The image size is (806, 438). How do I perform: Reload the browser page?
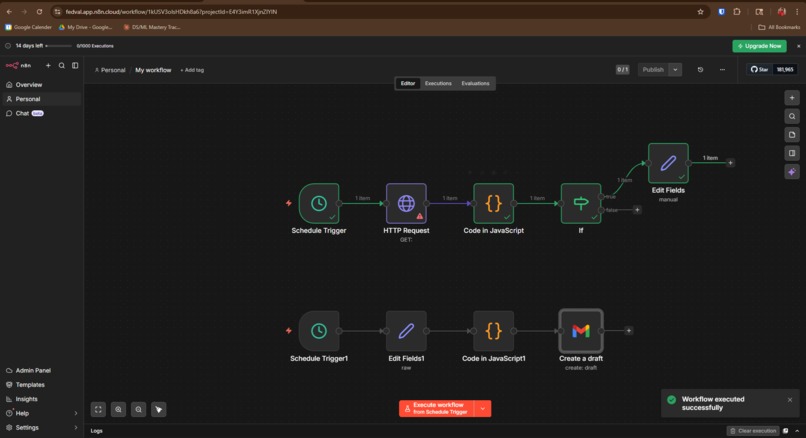39,12
